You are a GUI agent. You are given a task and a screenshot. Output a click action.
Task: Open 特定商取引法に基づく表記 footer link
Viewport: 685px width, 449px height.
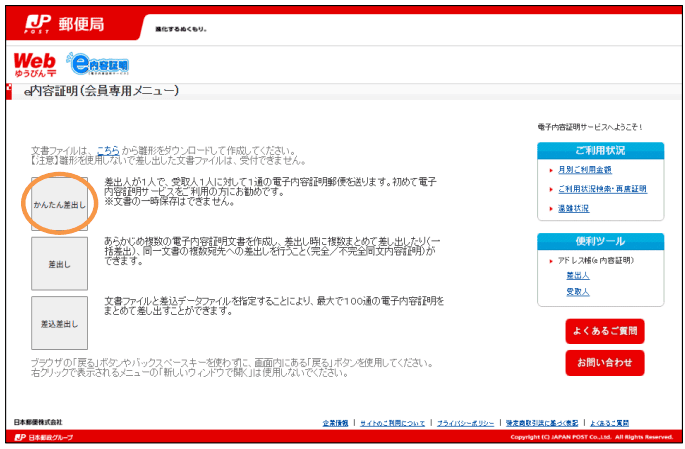click(x=542, y=423)
